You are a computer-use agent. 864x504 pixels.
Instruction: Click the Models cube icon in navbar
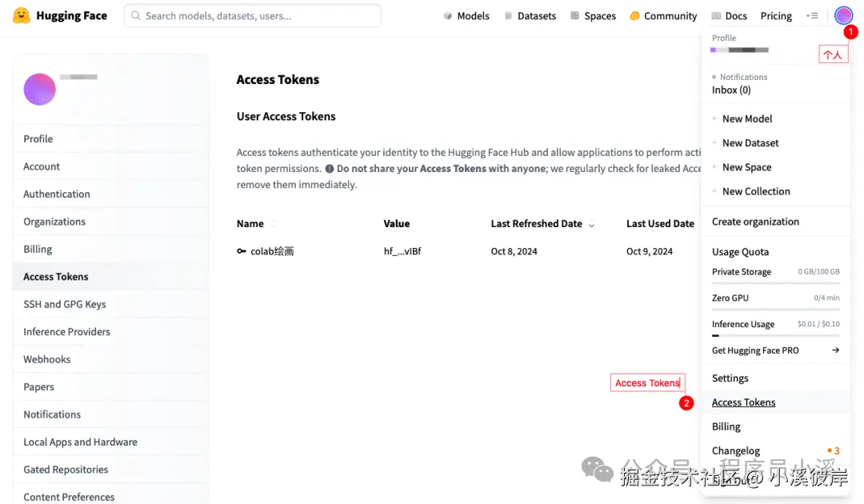click(x=448, y=16)
